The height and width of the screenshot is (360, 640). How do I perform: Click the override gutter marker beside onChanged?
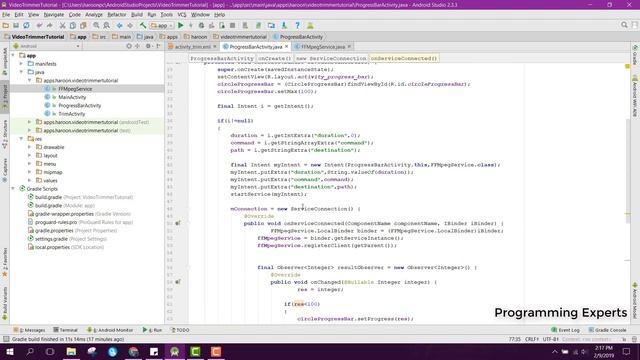(x=178, y=282)
